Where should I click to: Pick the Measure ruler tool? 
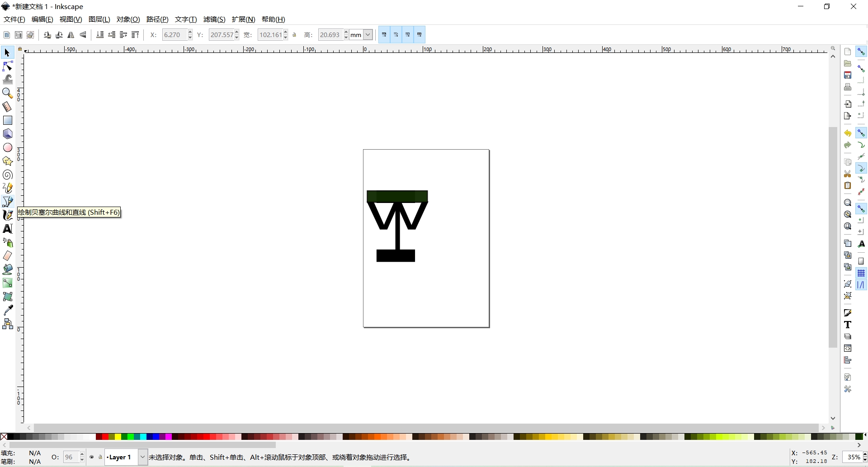point(8,107)
